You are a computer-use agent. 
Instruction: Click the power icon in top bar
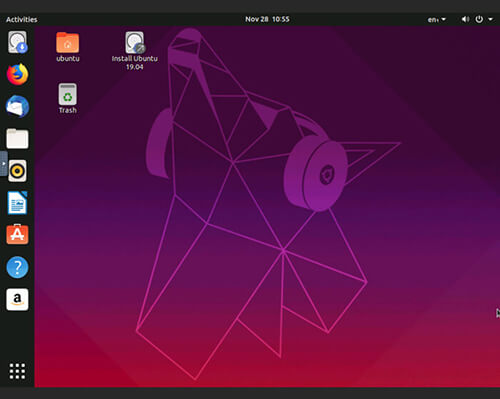pyautogui.click(x=479, y=19)
